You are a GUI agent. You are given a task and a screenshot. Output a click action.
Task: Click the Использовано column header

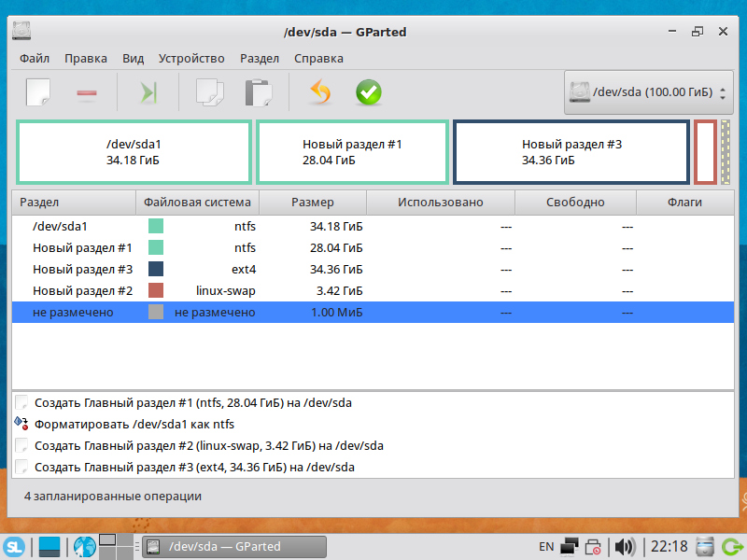click(441, 203)
